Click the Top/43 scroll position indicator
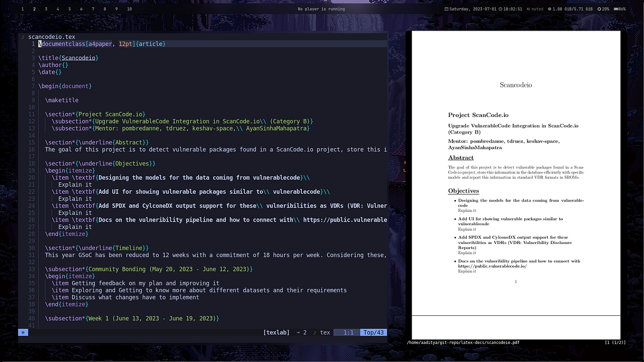This screenshot has width=644, height=362. click(x=374, y=333)
